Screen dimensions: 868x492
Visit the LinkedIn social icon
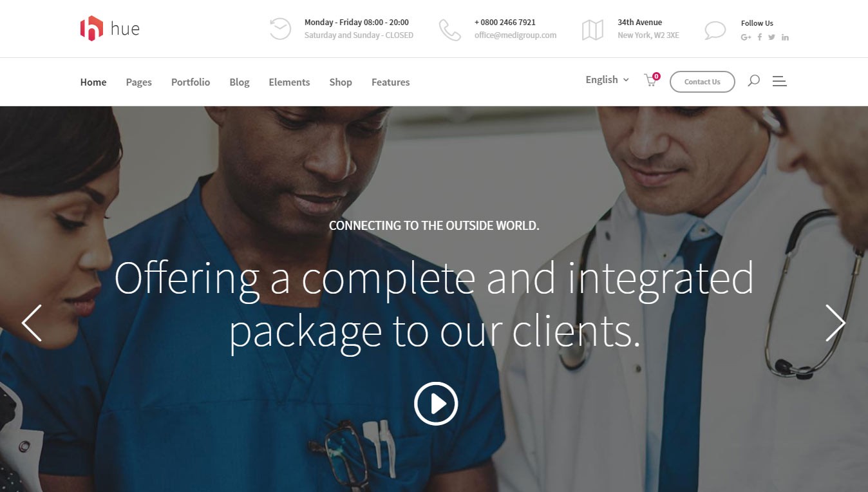point(785,37)
